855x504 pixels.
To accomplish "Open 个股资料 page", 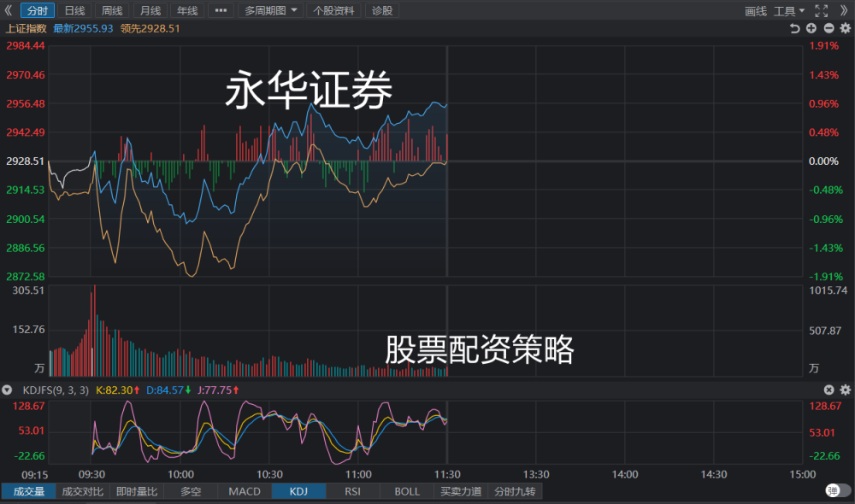I will pyautogui.click(x=333, y=10).
